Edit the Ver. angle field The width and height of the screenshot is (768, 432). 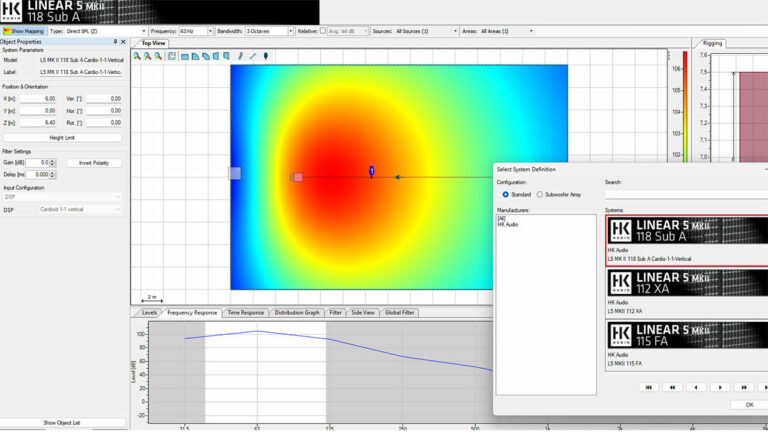(104, 98)
